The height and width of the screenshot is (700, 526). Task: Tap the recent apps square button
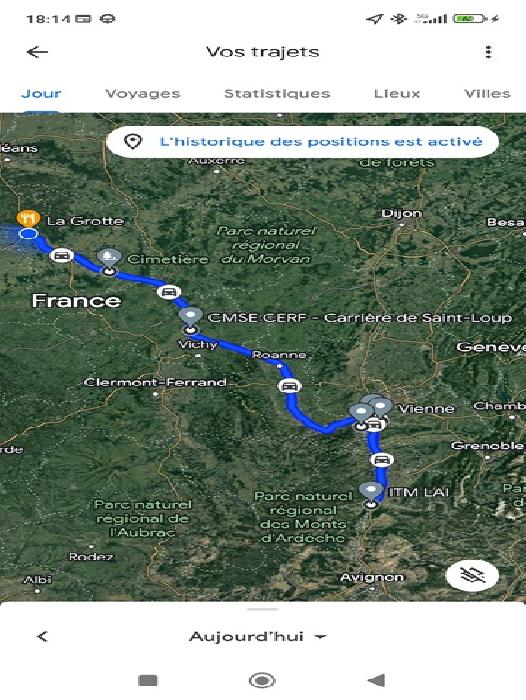(x=148, y=680)
